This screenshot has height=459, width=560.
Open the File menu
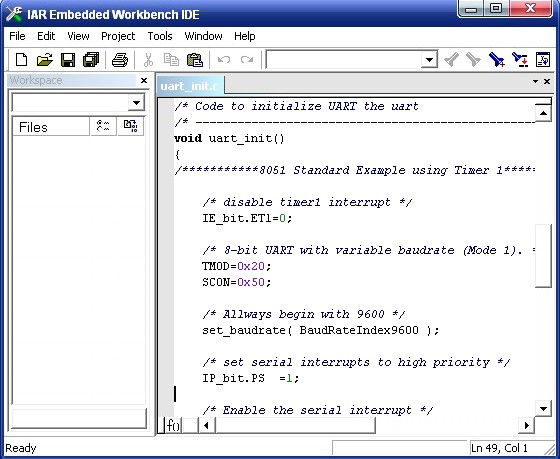pos(17,36)
